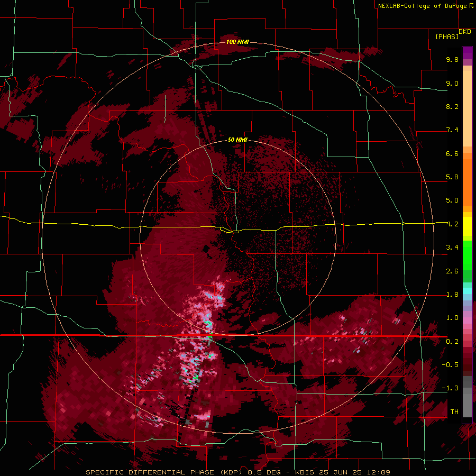
Task: Click the -1.3 legend value
Action: (x=450, y=388)
